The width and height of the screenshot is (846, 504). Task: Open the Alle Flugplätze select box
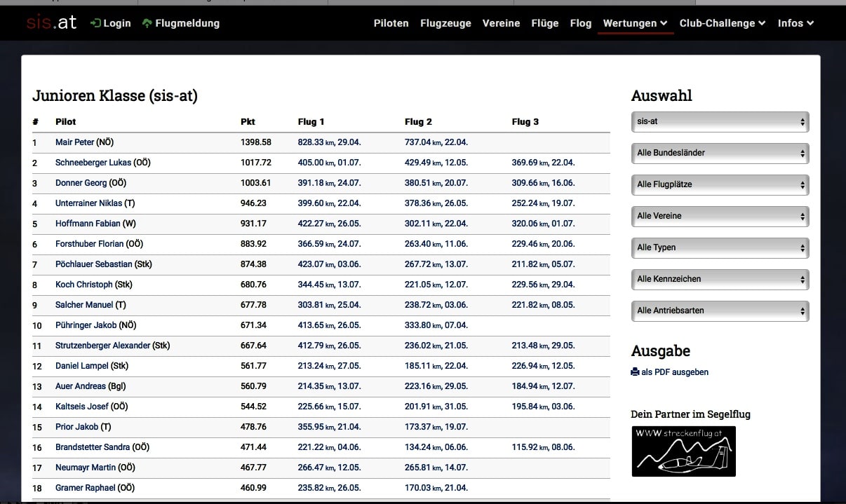[x=720, y=184]
